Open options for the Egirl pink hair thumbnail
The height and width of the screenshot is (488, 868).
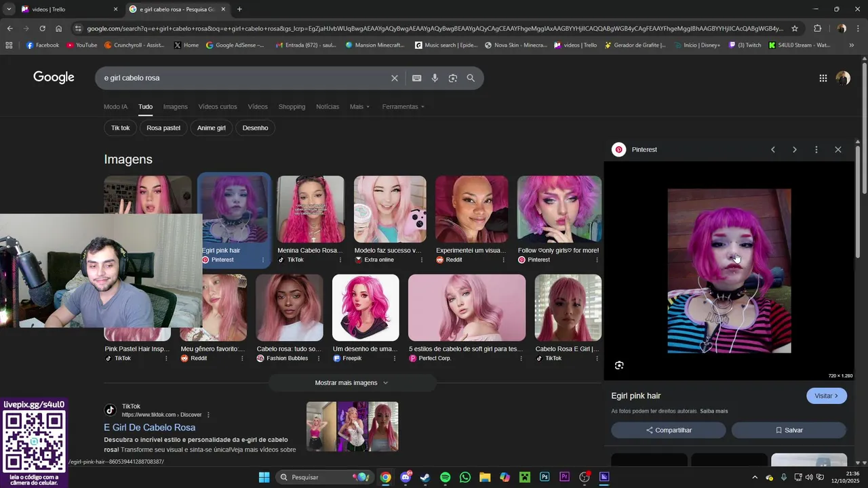tap(263, 260)
